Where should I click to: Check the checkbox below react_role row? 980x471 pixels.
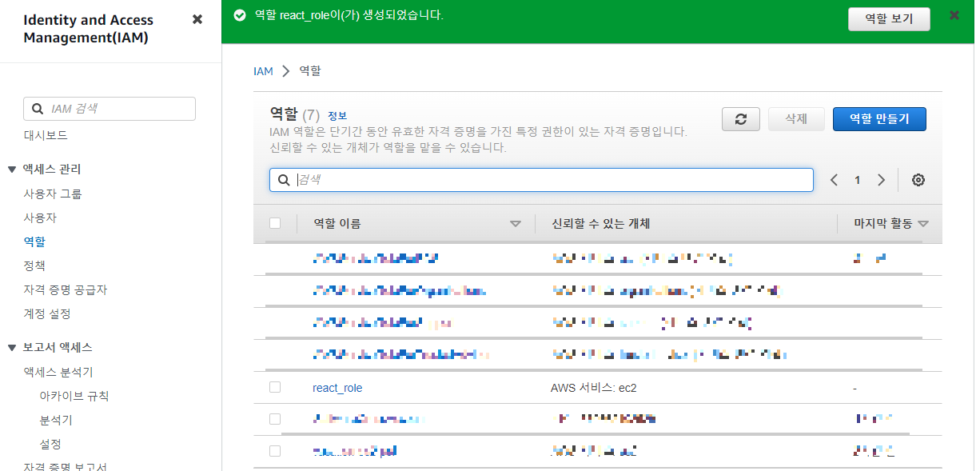[x=275, y=419]
